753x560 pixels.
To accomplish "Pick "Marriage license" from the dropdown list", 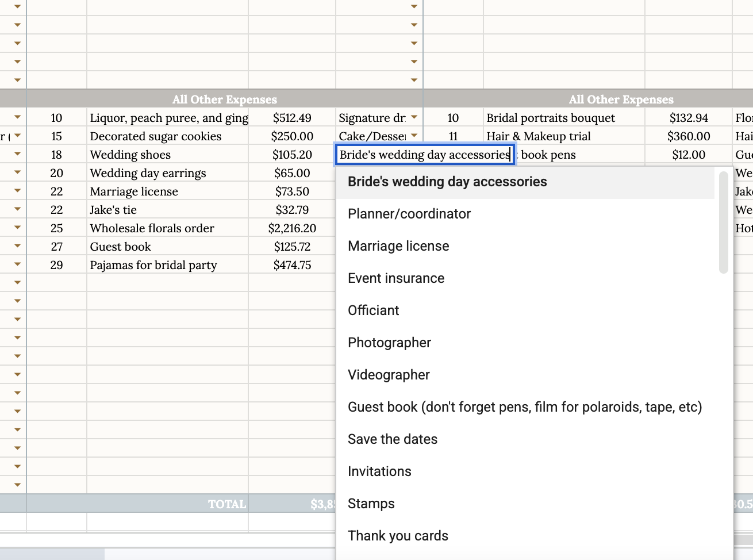I will 525,246.
